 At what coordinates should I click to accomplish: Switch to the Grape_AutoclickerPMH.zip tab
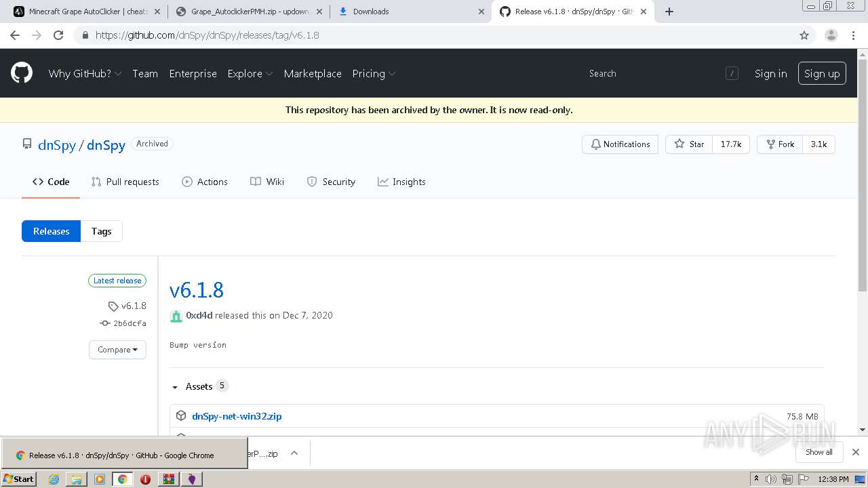[x=248, y=12]
